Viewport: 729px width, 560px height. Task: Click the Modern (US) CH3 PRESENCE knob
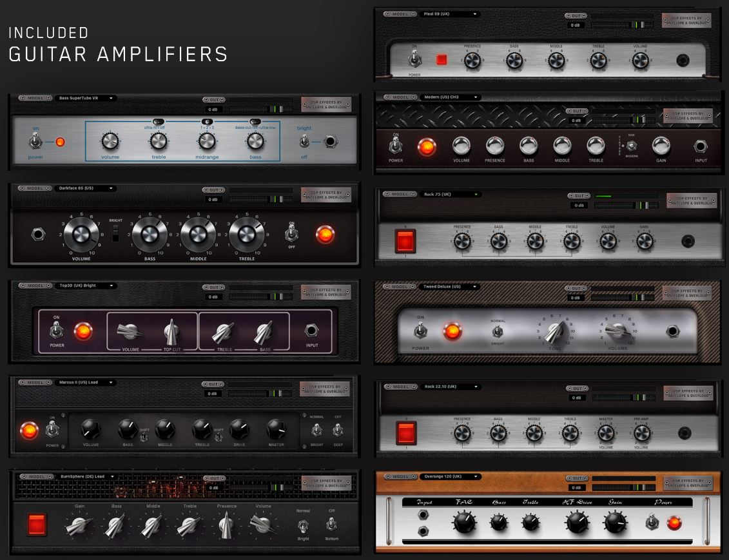tap(494, 146)
